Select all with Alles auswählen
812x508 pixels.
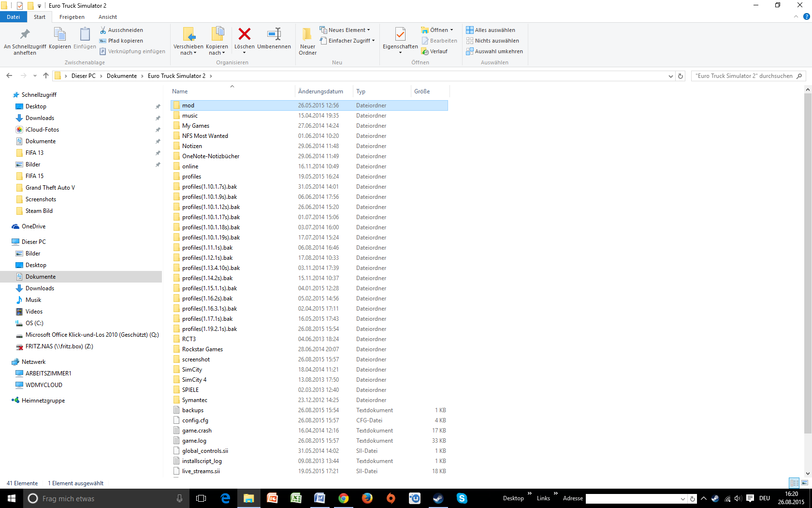point(491,30)
